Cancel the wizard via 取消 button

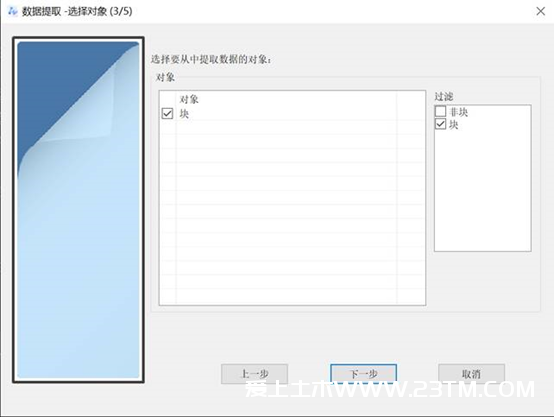point(471,374)
